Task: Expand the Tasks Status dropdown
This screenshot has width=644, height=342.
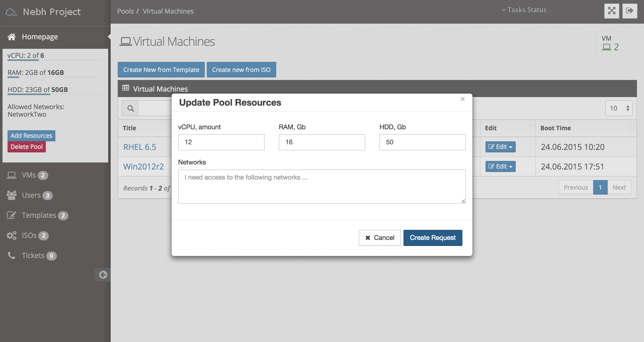Action: [524, 10]
